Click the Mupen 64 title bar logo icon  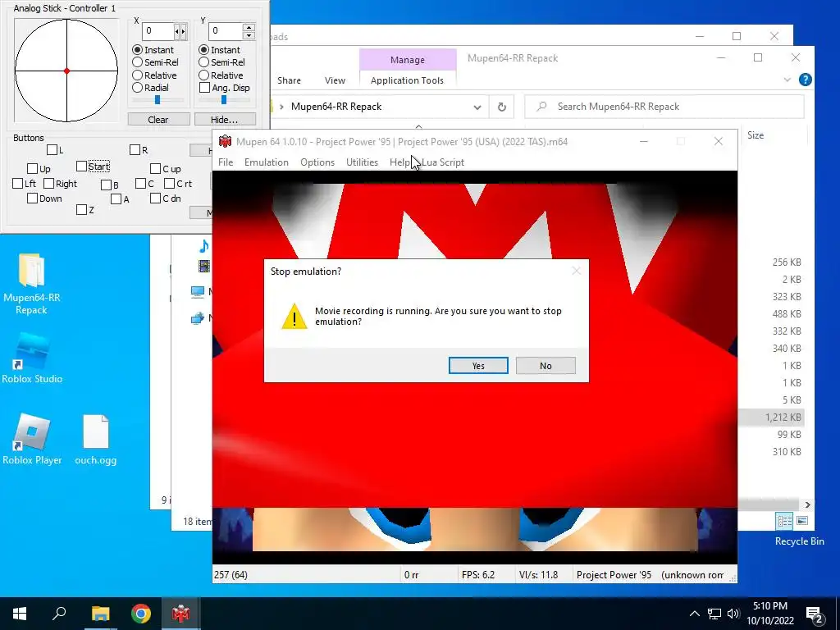[x=225, y=141]
